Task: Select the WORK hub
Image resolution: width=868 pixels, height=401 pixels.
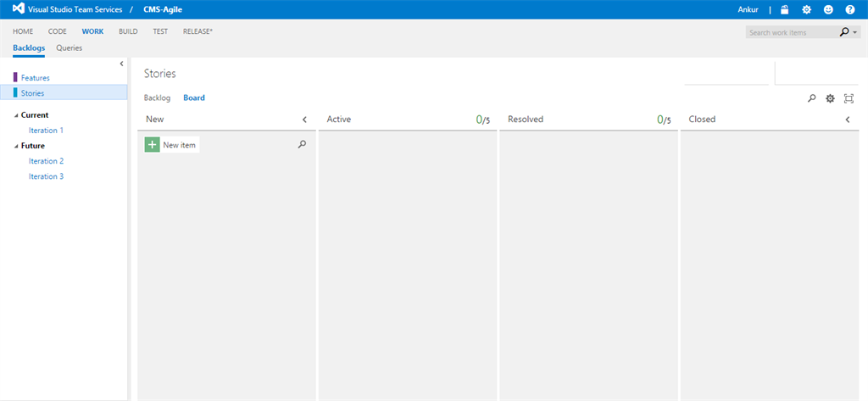Action: (92, 31)
